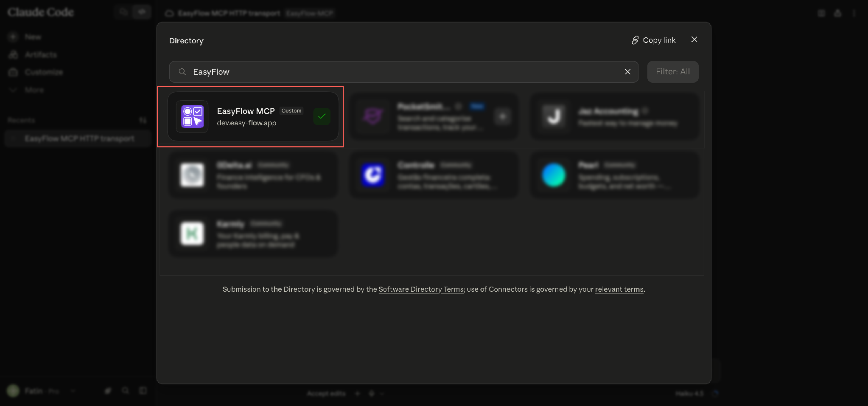Open the relevant terms link
Screen dimensions: 868x406
619,289
